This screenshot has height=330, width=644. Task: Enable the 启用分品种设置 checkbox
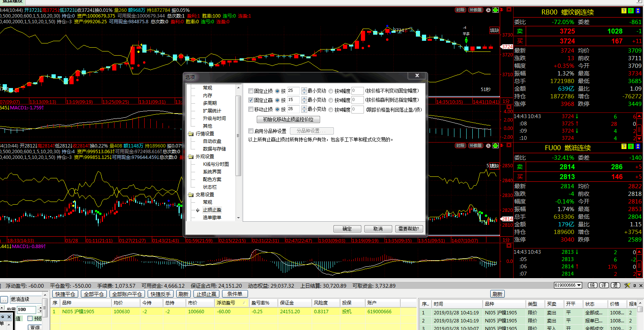251,131
